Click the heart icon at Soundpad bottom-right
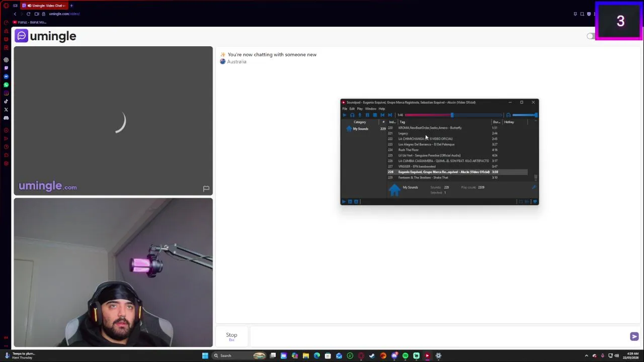Screen dimensions: 644x362 [x=535, y=202]
